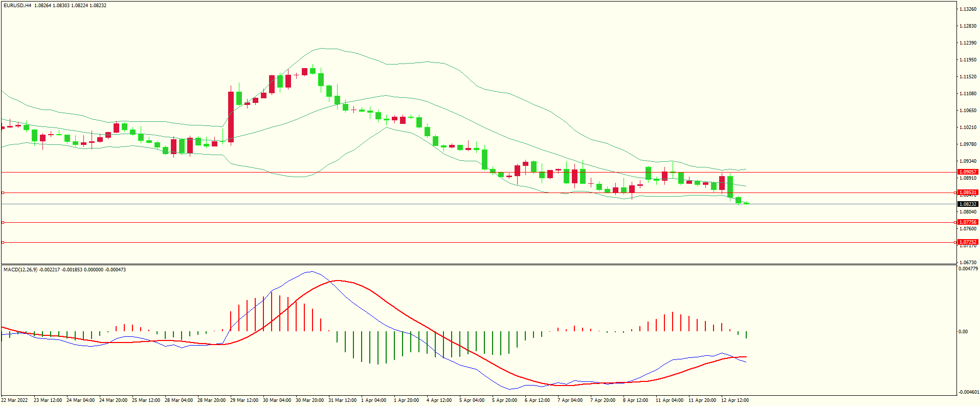Image resolution: width=980 pixels, height=406 pixels.
Task: Click the black 1.08232 current price tag
Action: coord(968,204)
